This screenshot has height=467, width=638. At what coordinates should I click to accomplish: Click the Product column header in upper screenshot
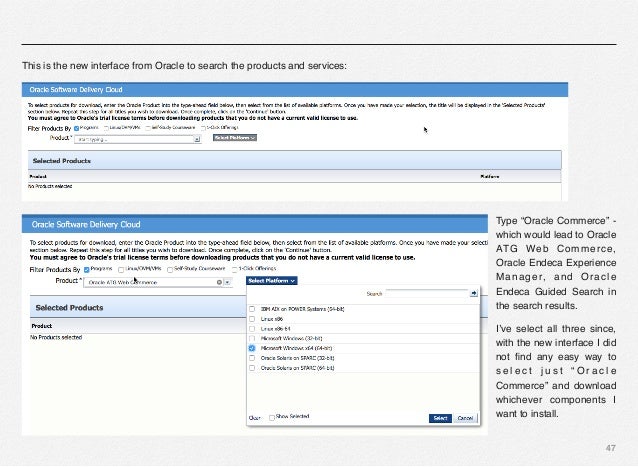(x=38, y=177)
